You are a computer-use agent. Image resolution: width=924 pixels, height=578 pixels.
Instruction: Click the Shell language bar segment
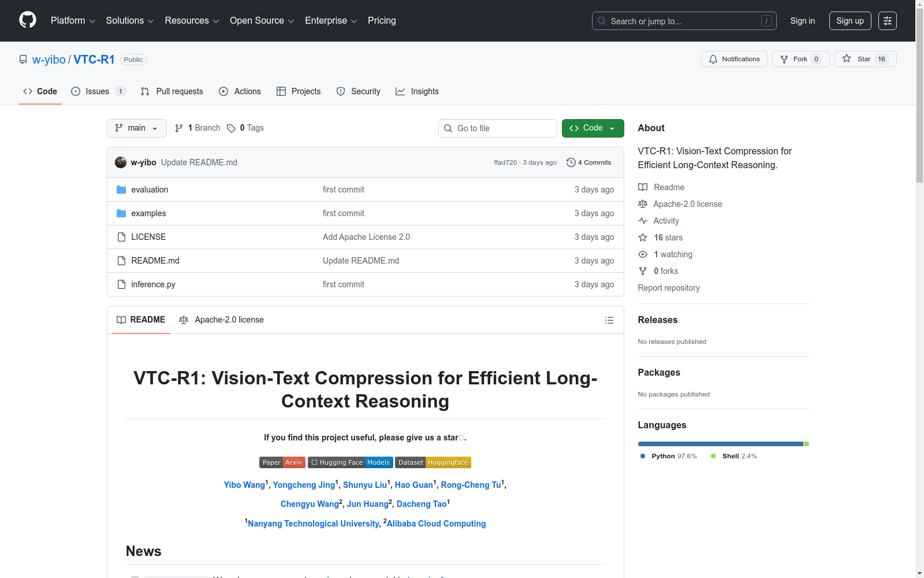[807, 444]
